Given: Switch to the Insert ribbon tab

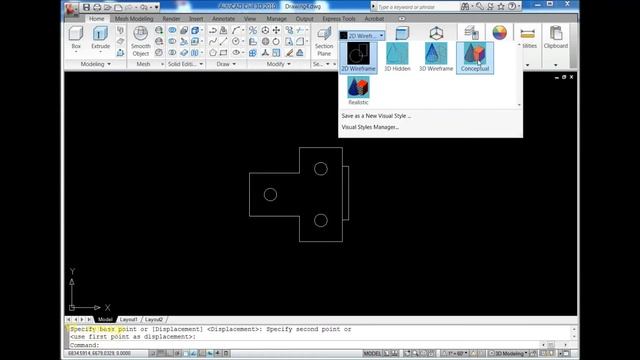Looking at the screenshot, I should pos(196,19).
